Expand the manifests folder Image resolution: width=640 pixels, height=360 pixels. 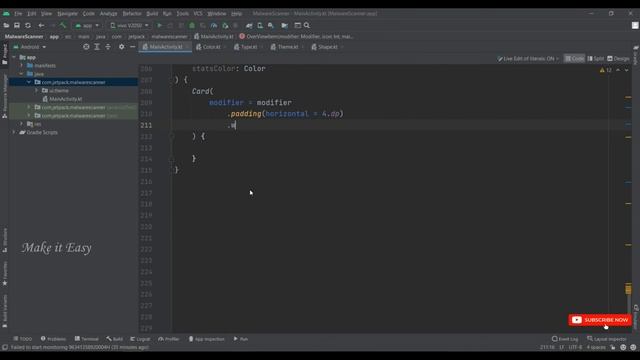tap(22, 65)
